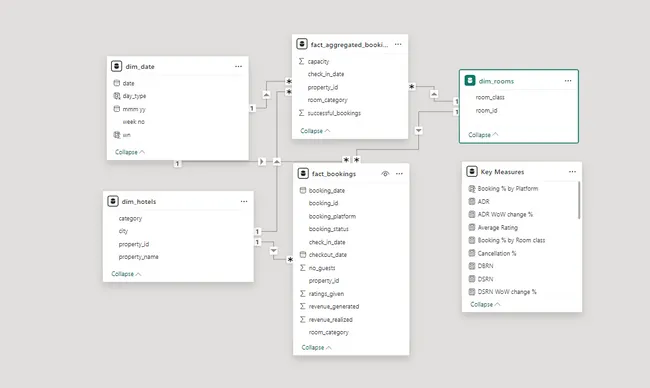The width and height of the screenshot is (650, 388).
Task: Click the dim_date table database icon
Action: pos(116,66)
